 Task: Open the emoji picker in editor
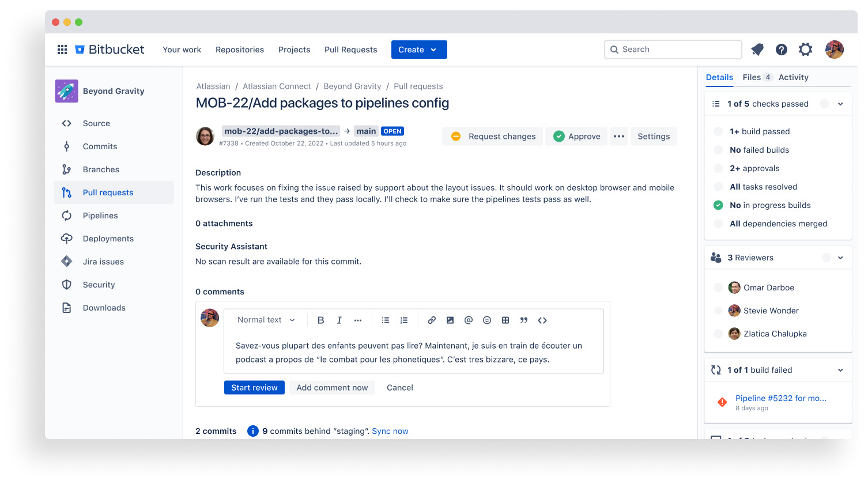[x=487, y=320]
